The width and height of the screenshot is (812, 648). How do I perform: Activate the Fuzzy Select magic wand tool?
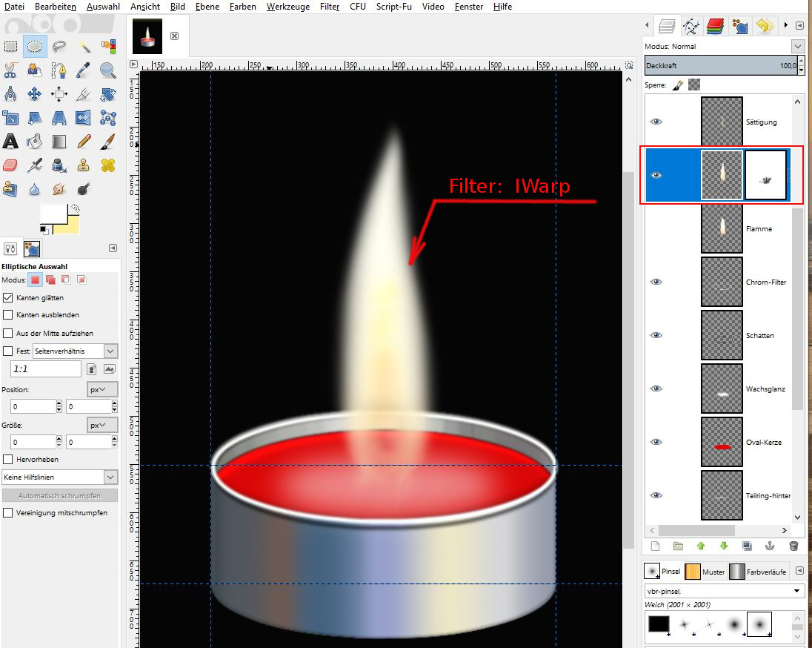pyautogui.click(x=84, y=46)
